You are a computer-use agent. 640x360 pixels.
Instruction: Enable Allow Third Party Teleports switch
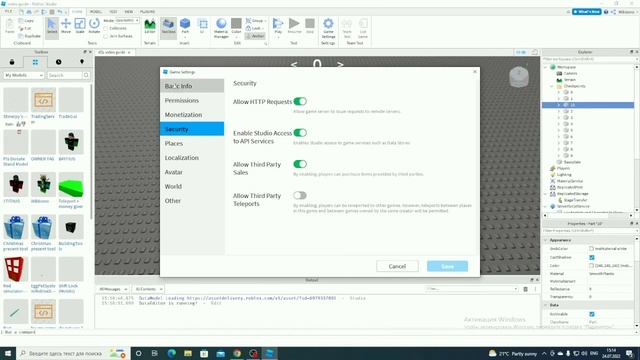300,196
